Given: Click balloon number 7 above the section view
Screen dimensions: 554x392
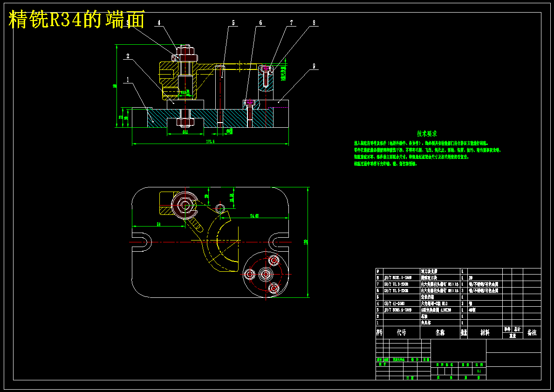Looking at the screenshot, I should [292, 23].
